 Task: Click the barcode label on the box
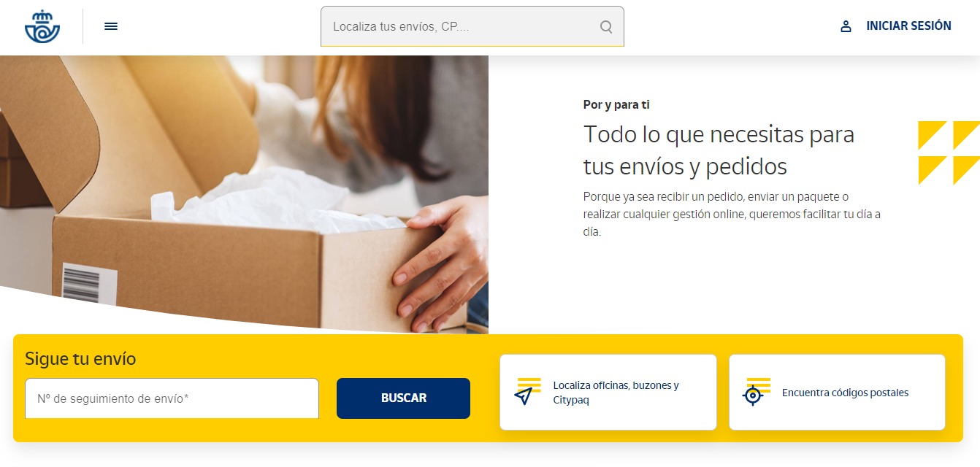pos(89,284)
